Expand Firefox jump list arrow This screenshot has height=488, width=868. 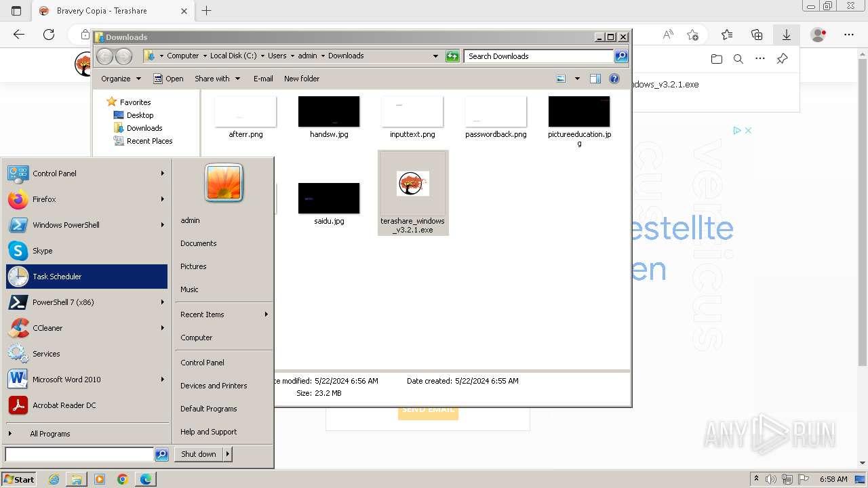[163, 199]
